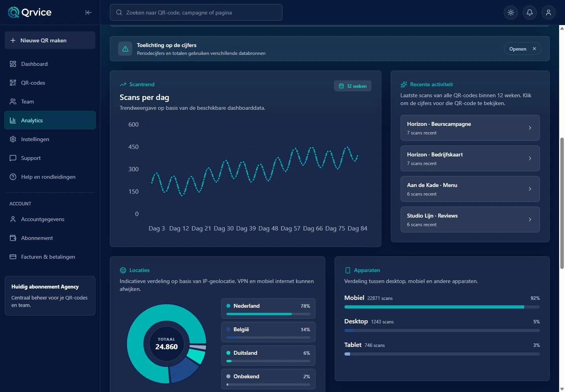The image size is (565, 392).
Task: Click the Support chat icon
Action: coord(13,158)
